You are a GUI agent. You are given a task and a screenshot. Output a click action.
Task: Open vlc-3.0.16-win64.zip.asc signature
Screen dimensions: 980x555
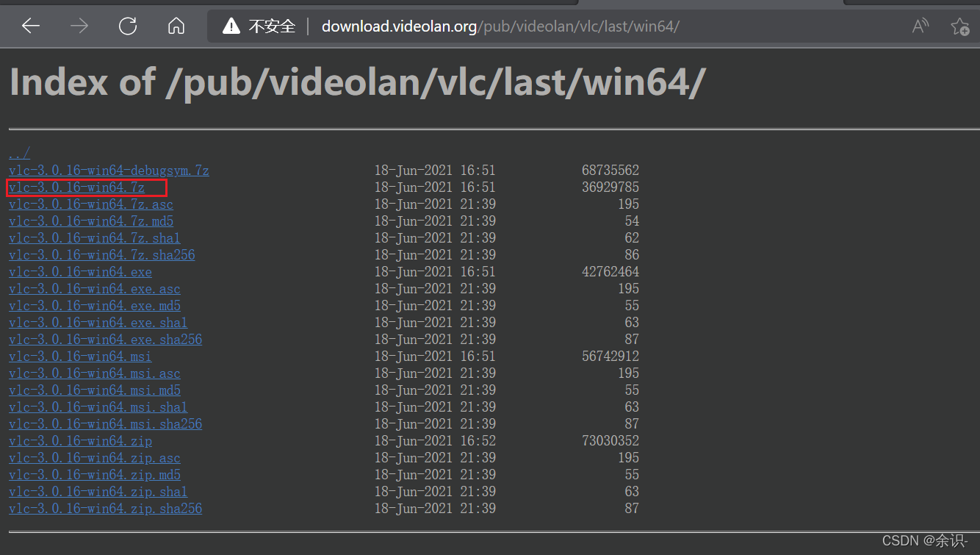(94, 457)
